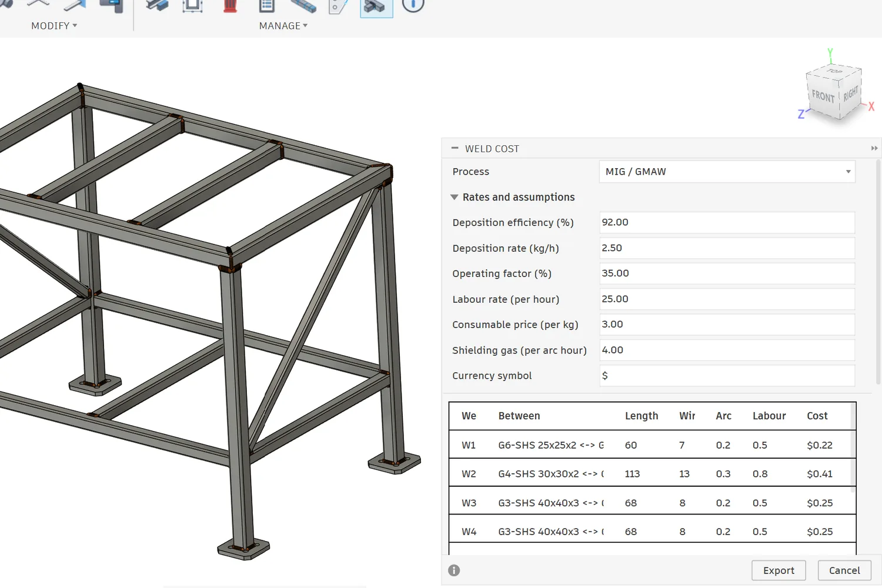The height and width of the screenshot is (588, 882).
Task: Click the red bin icon in Manage group
Action: 230,6
